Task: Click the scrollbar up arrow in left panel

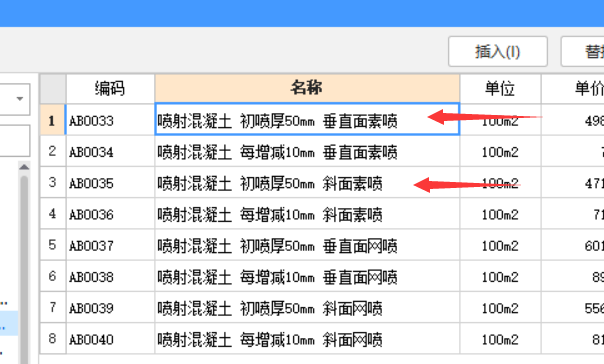Action: [24, 167]
